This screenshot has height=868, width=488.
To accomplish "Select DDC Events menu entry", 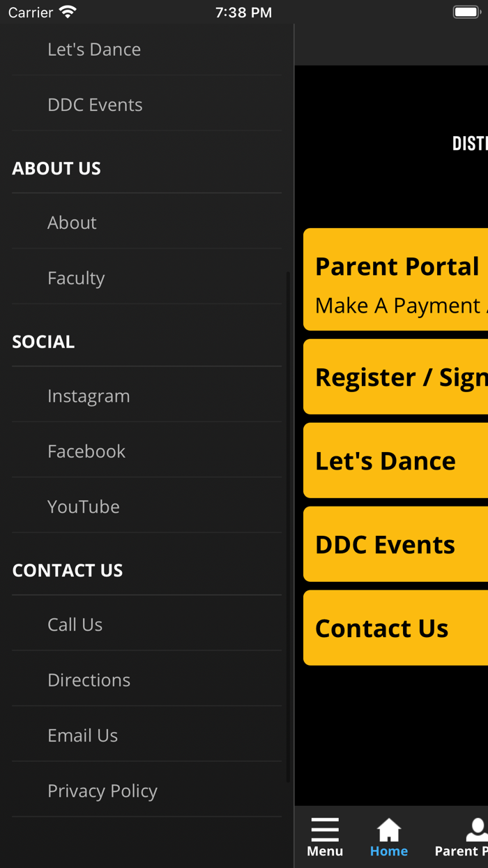I will [x=95, y=105].
